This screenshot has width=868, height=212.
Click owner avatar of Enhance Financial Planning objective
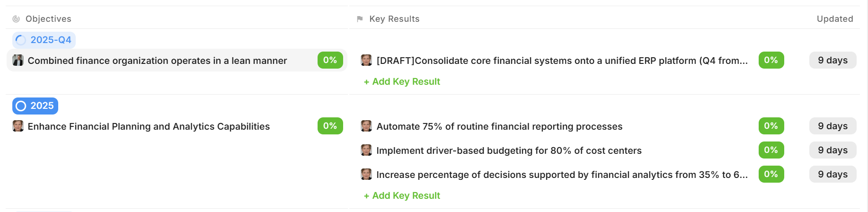click(18, 126)
